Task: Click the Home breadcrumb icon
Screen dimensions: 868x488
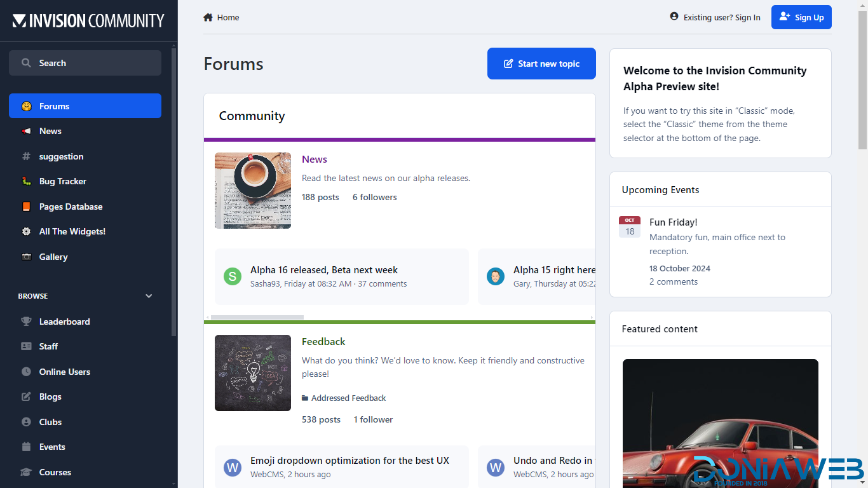Action: 208,17
